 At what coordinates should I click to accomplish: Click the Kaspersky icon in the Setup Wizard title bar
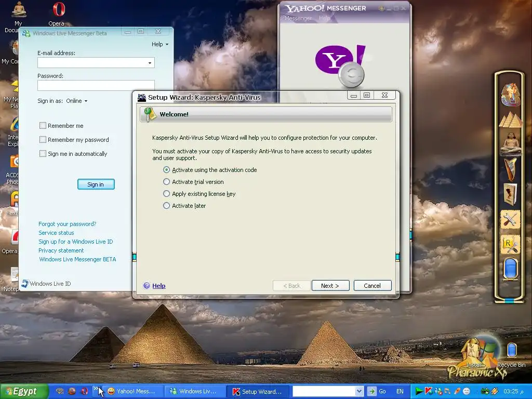141,98
